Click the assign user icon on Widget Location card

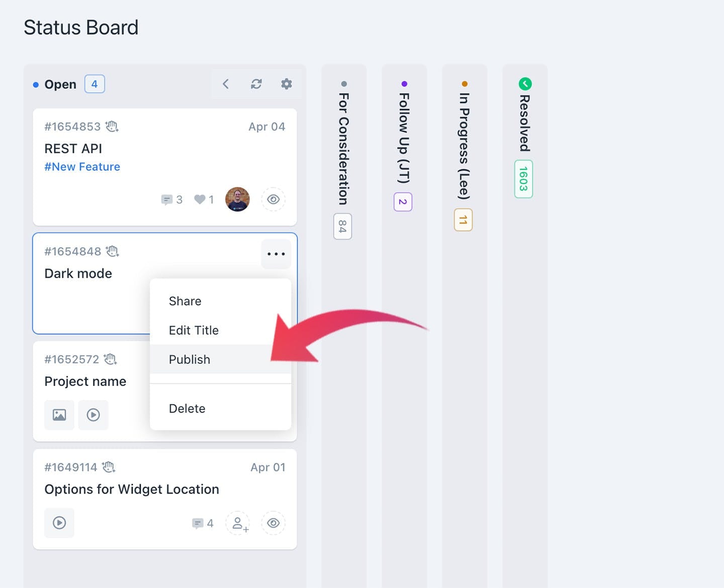tap(238, 523)
